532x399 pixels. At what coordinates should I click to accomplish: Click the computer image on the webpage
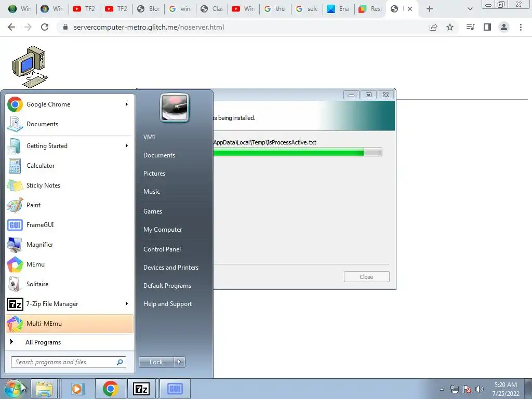click(30, 67)
